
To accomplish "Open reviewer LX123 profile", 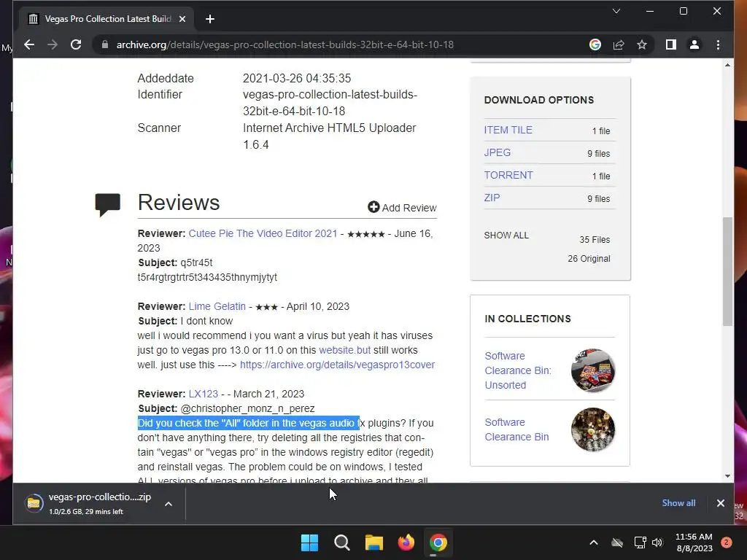I will (204, 394).
